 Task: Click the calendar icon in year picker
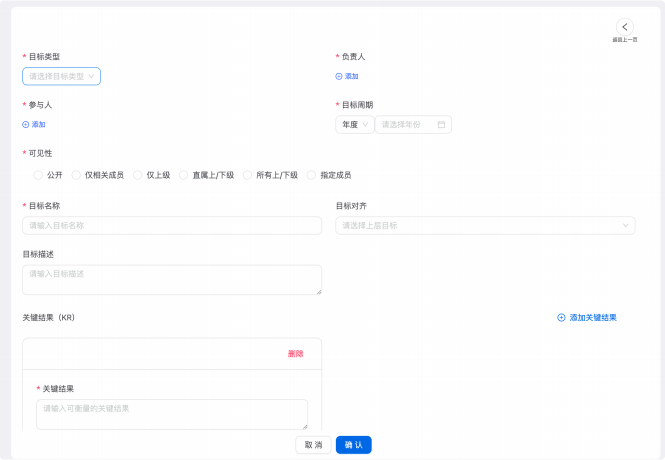point(442,125)
